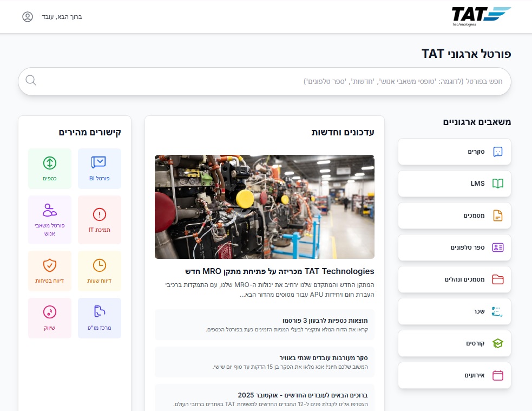The width and height of the screenshot is (532, 411).
Task: Click the search magnifier icon
Action: pyautogui.click(x=31, y=81)
